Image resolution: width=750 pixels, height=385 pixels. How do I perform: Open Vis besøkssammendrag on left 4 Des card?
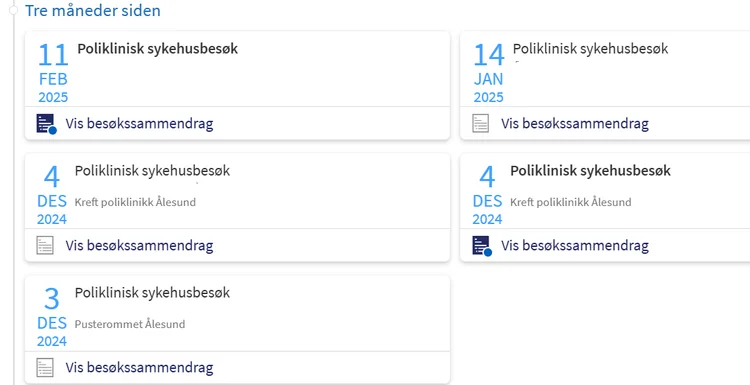[x=139, y=246]
